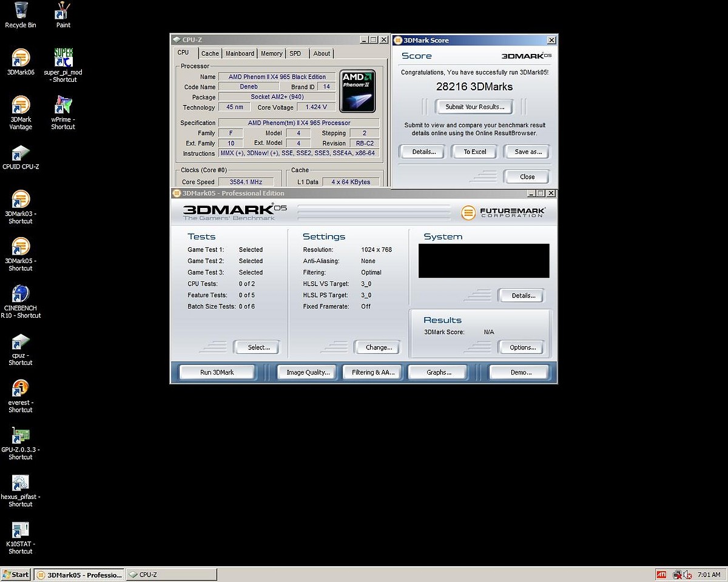The width and height of the screenshot is (728, 582).
Task: Select the CPU tab in CPU-Z
Action: pyautogui.click(x=183, y=53)
